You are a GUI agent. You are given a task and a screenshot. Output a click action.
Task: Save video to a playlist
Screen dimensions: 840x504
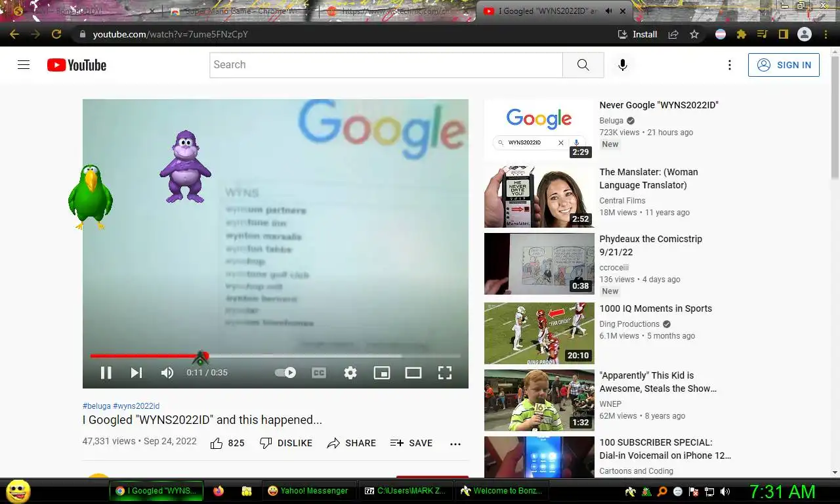click(411, 443)
